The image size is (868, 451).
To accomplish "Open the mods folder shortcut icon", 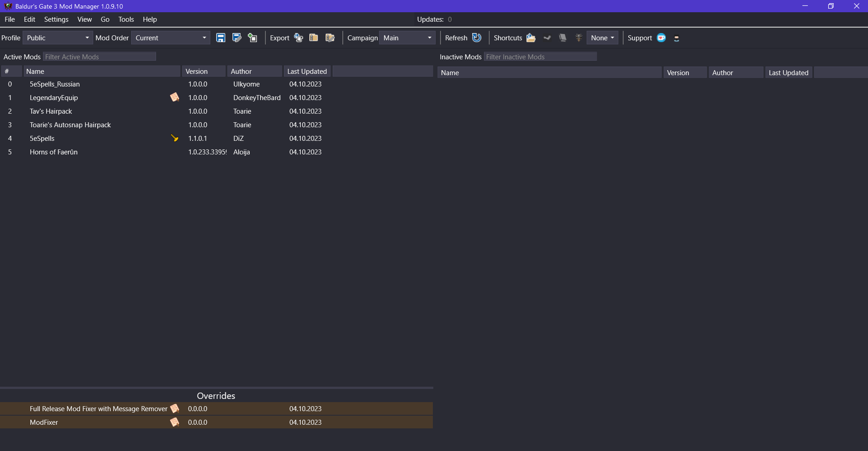I will pyautogui.click(x=531, y=38).
